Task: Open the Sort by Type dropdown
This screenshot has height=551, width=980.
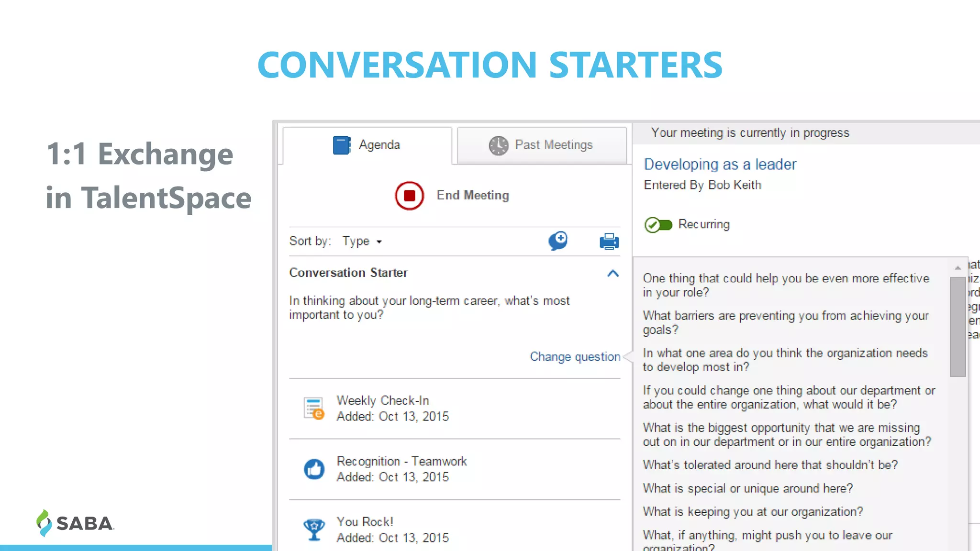Action: pyautogui.click(x=362, y=241)
